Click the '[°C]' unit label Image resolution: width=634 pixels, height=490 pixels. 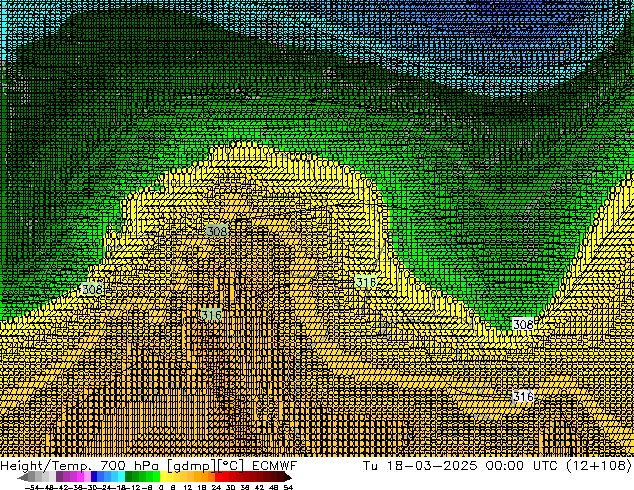pyautogui.click(x=231, y=466)
